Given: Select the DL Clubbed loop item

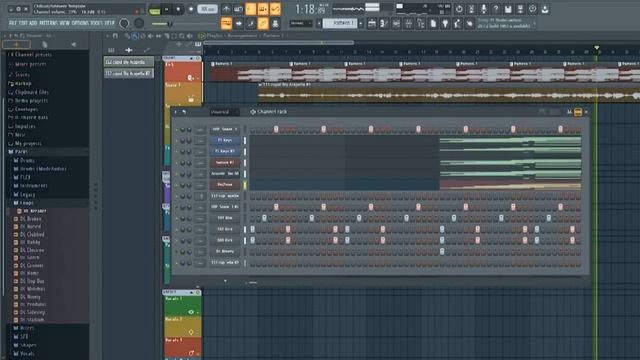Looking at the screenshot, I should (x=32, y=235).
